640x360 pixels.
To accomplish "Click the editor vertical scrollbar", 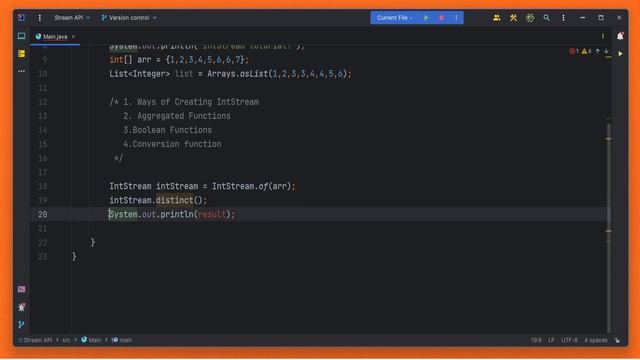I will point(609,229).
